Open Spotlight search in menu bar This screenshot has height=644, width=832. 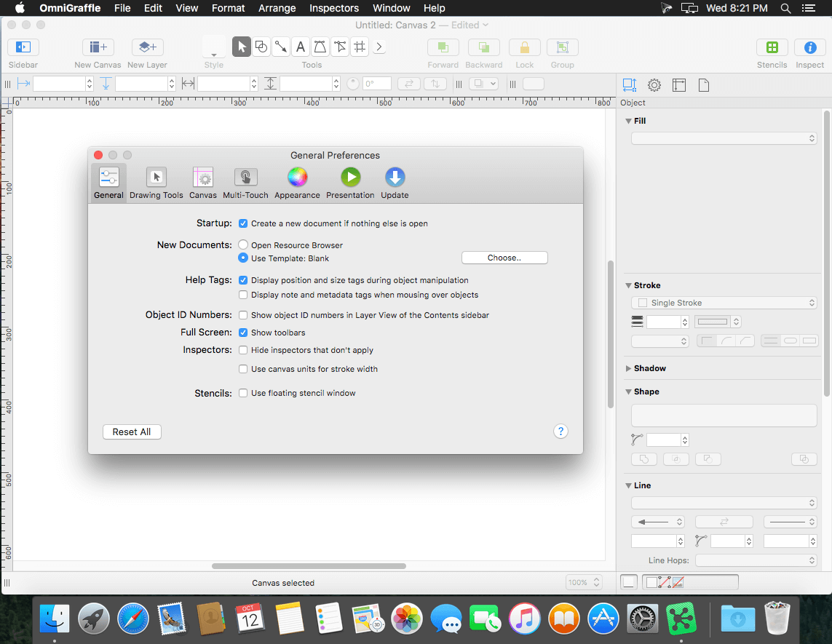point(786,8)
